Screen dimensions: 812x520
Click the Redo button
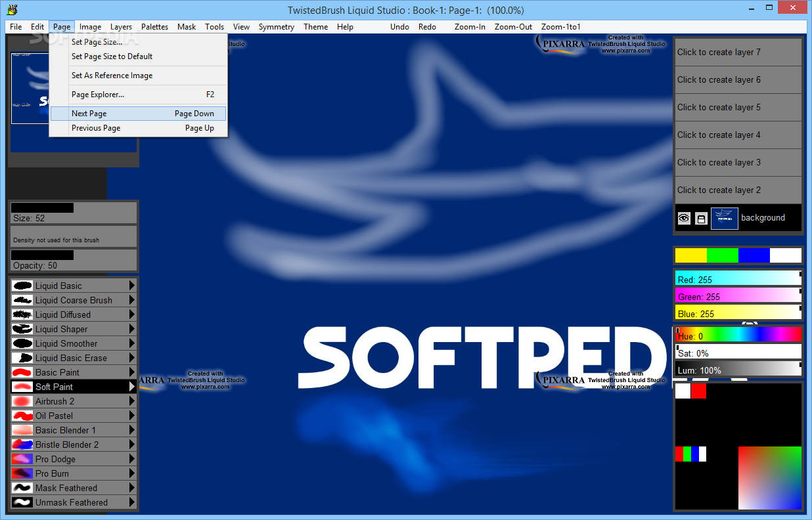(x=427, y=27)
